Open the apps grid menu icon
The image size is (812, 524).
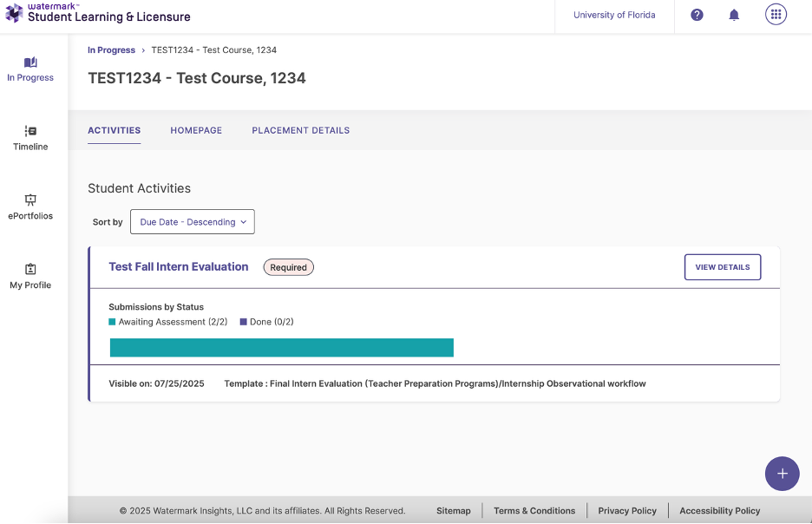tap(776, 15)
